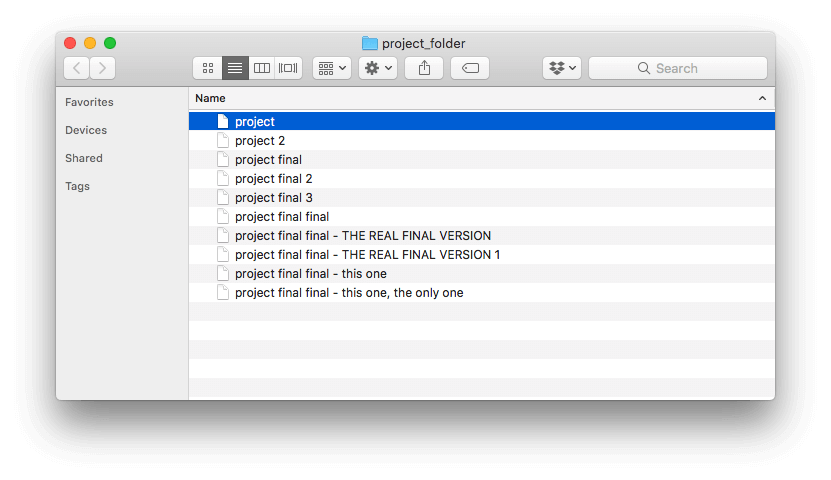Viewport: 831px width, 480px height.
Task: Click the Edit Tags button
Action: 470,68
